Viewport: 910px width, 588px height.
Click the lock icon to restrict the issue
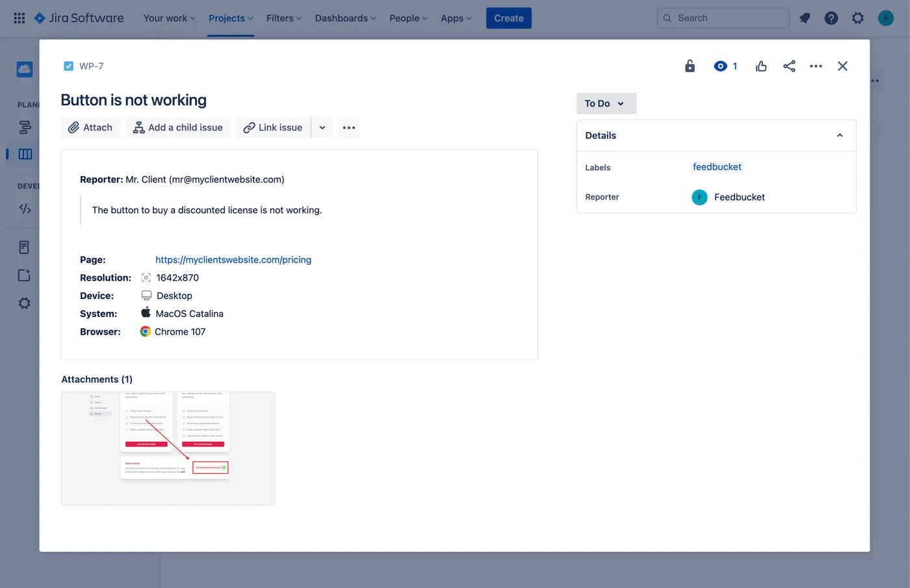[x=690, y=66]
